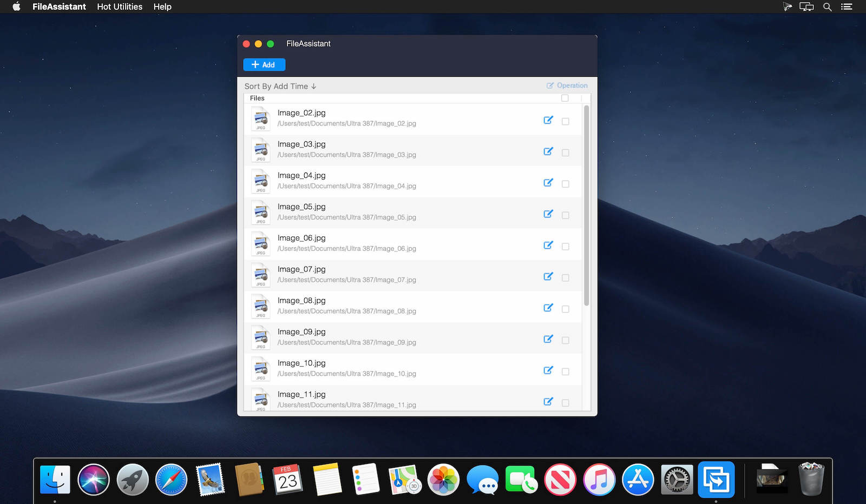
Task: Open System Preferences from the Dock
Action: click(x=677, y=480)
